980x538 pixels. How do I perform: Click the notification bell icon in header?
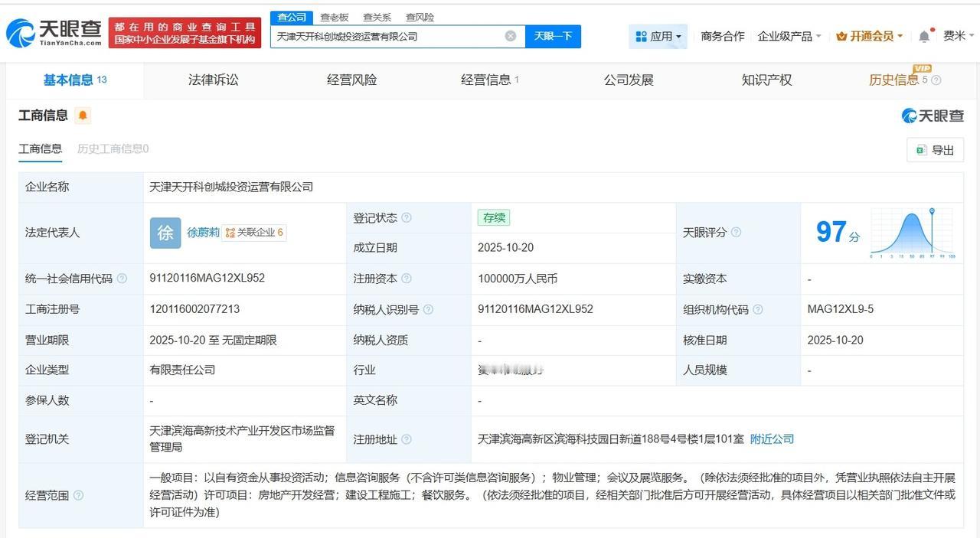pos(924,36)
